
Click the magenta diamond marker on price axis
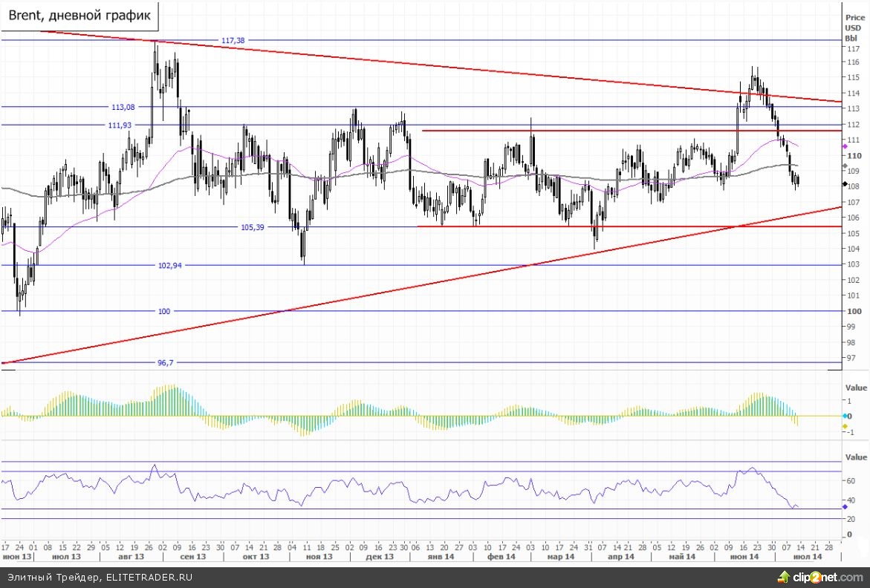(845, 147)
